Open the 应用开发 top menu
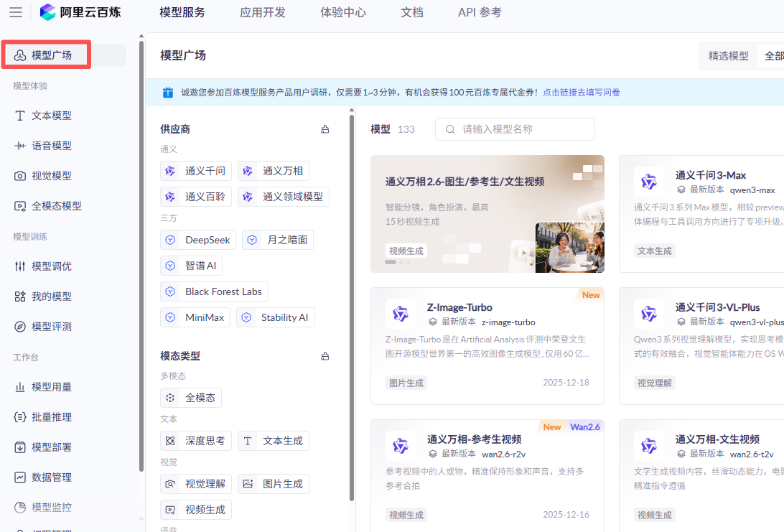The height and width of the screenshot is (532, 784). click(263, 12)
